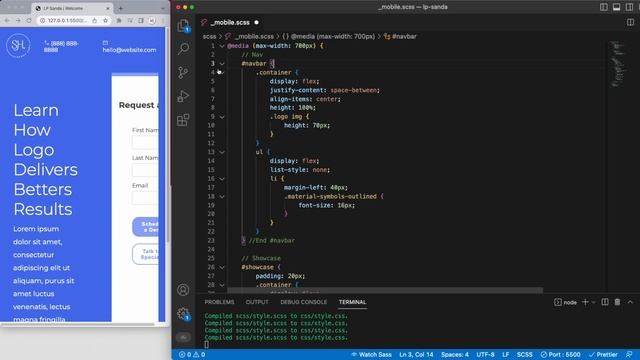This screenshot has height=360, width=640.
Task: Click UTF-8 encoding in status bar
Action: (485, 354)
